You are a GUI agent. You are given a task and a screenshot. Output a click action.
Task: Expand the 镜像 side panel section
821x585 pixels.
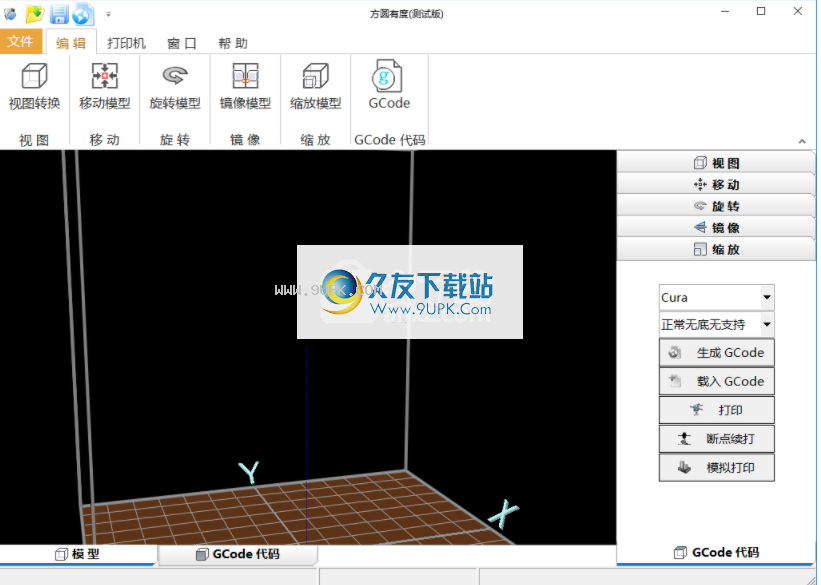coord(716,227)
